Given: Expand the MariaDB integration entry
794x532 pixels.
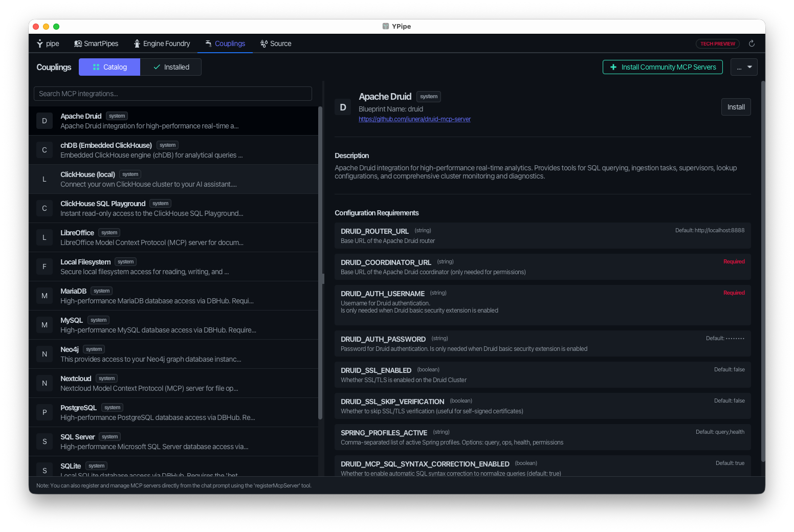Looking at the screenshot, I should click(173, 296).
